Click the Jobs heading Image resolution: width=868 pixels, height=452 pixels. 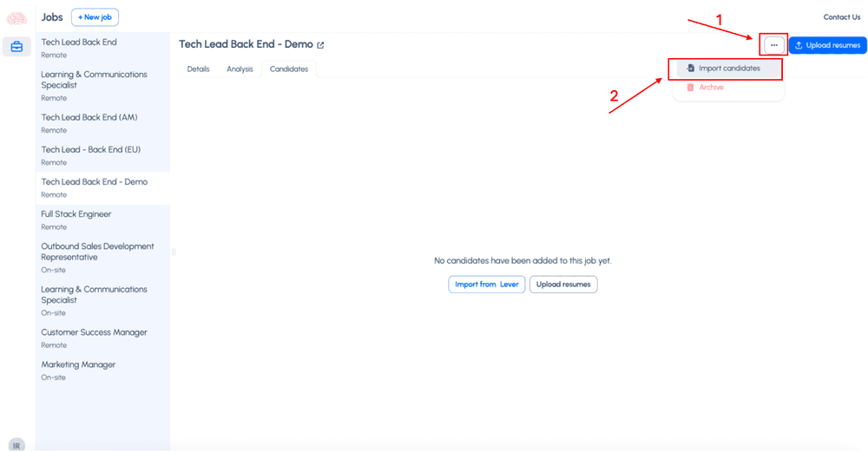pyautogui.click(x=52, y=17)
